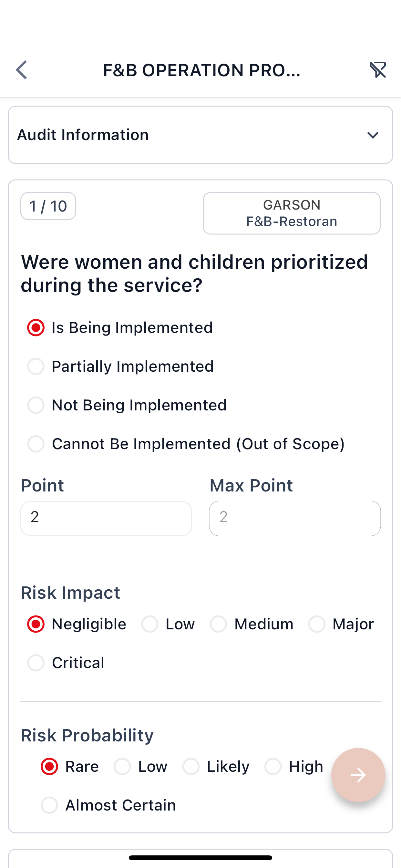Screen dimensions: 401x868
Task: Set Risk Impact to Medium
Action: [219, 624]
